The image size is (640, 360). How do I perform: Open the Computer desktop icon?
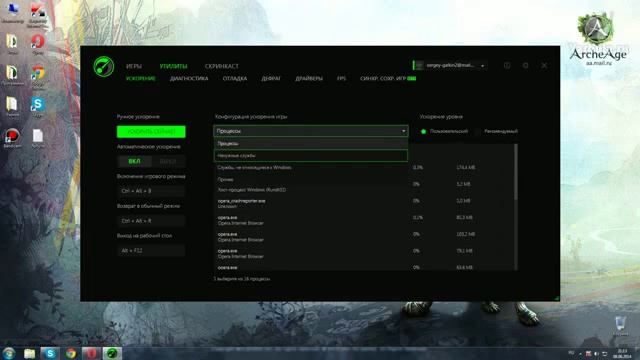12,12
